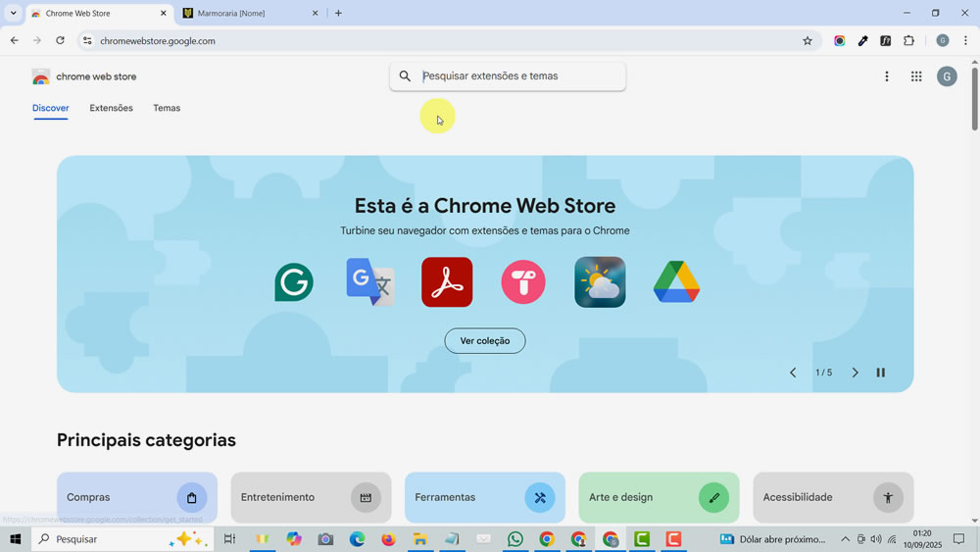This screenshot has height=552, width=980.
Task: Launch Firefox from the taskbar
Action: [388, 539]
